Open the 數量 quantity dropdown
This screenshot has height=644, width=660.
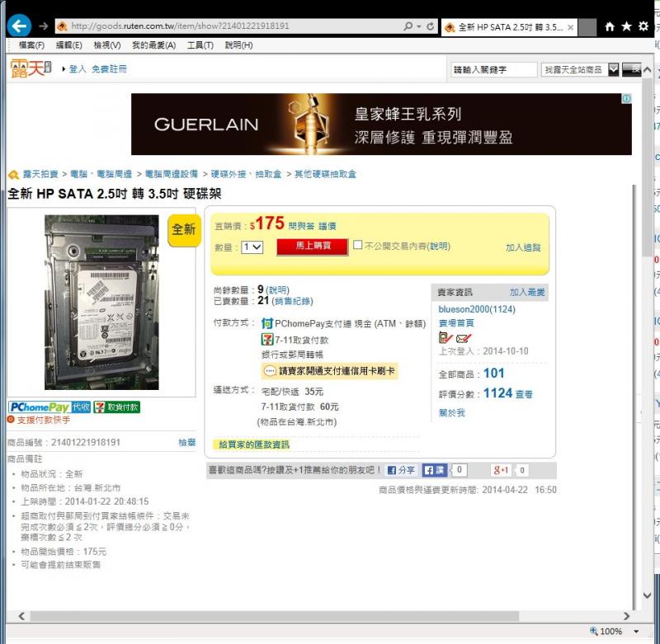[x=252, y=247]
